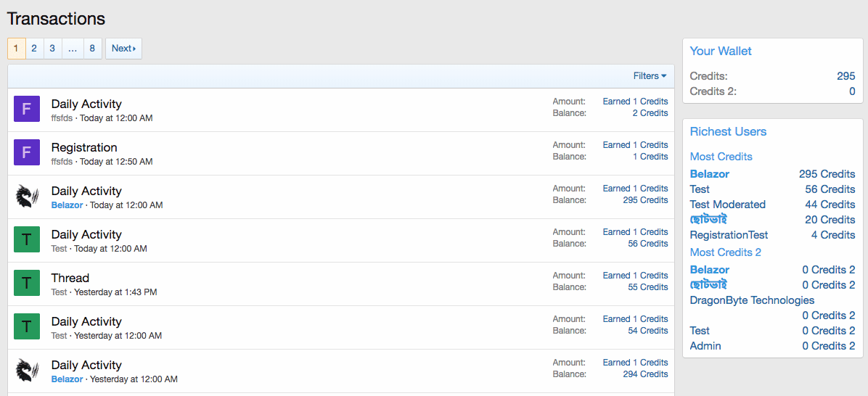Select page 3 in the pagination
The width and height of the screenshot is (868, 396).
click(x=52, y=49)
